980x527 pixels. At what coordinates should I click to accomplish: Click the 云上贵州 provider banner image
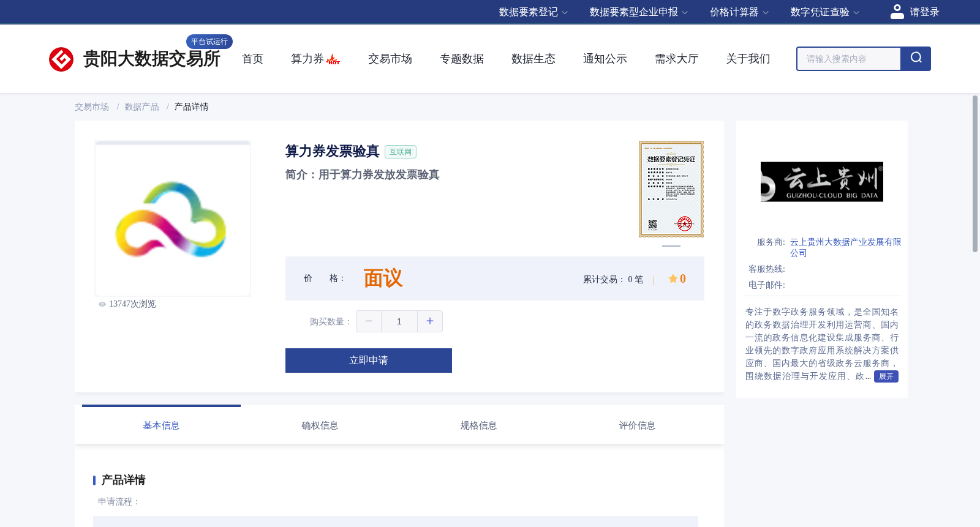click(822, 182)
